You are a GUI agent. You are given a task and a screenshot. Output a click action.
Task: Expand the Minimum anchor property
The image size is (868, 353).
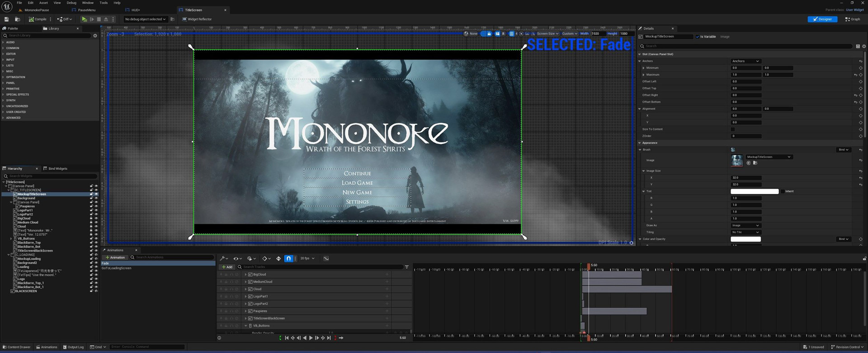coord(643,68)
